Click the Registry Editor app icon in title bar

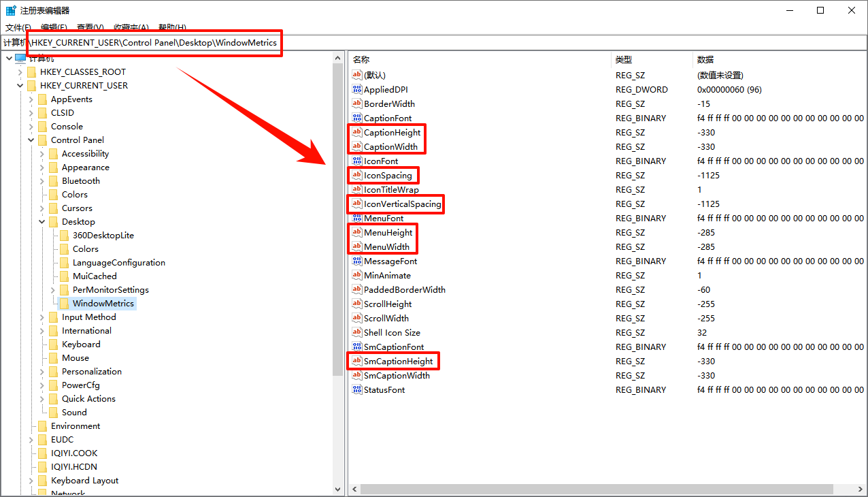click(11, 10)
